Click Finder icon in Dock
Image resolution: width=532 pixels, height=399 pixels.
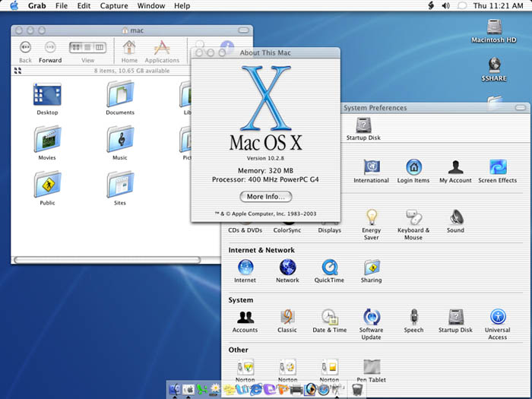(175, 389)
